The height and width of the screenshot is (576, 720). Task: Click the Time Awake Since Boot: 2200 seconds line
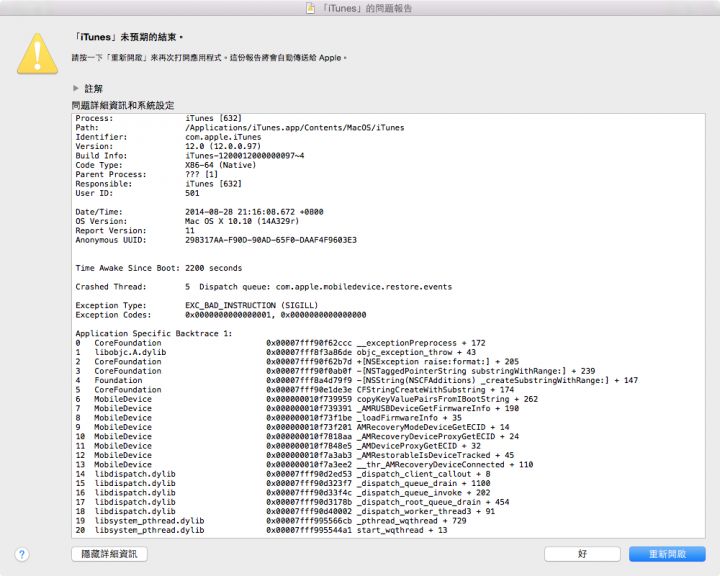pos(158,268)
